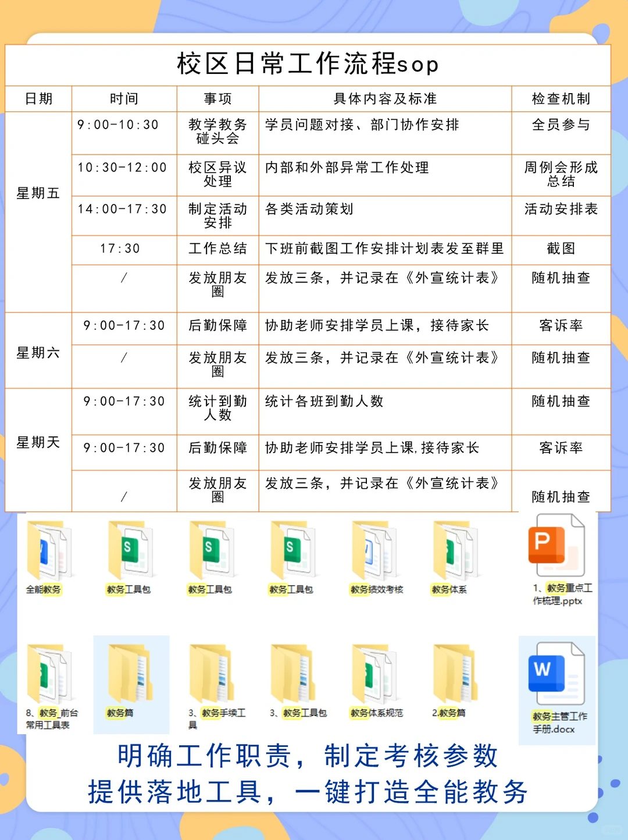This screenshot has height=840, width=628.
Task: Click the 校区日常工作流程sop title
Action: pyautogui.click(x=307, y=65)
